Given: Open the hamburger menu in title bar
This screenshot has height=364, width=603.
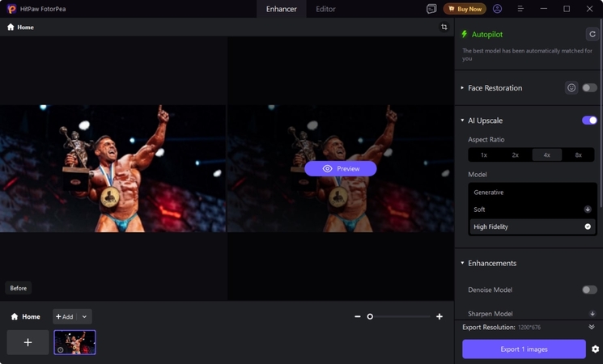Looking at the screenshot, I should (520, 9).
